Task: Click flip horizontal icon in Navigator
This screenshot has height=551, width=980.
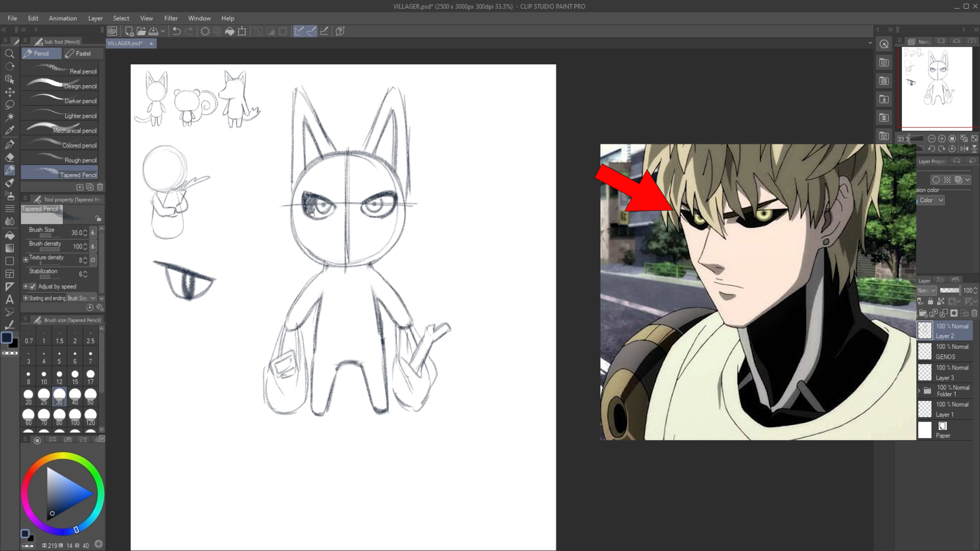Action: point(964,149)
